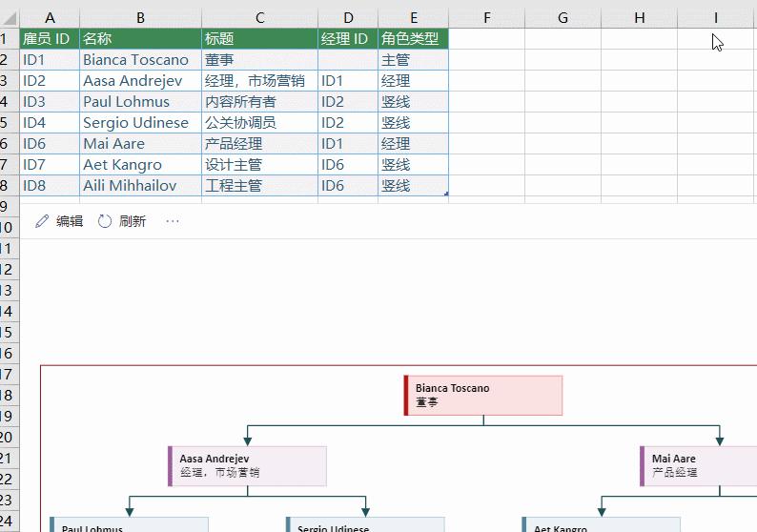Open the three-dot more options menu

[x=173, y=221]
